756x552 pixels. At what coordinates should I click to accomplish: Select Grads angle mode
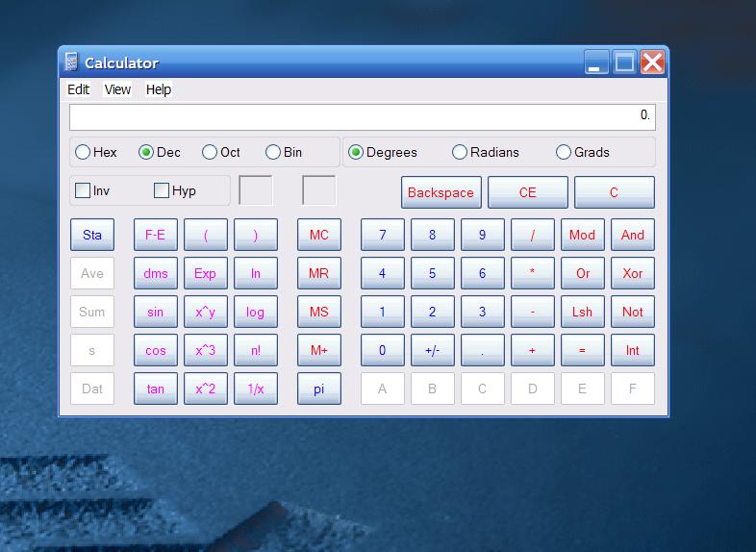tap(583, 152)
